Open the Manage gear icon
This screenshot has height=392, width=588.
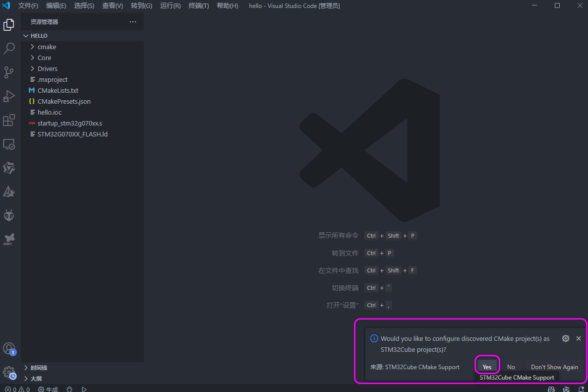click(x=8, y=373)
